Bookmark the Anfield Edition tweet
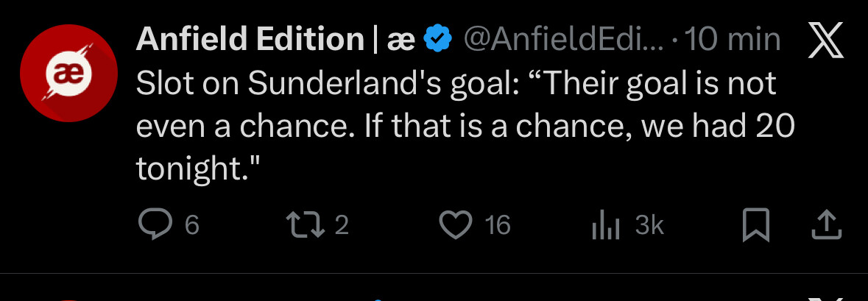The width and height of the screenshot is (868, 301). pyautogui.click(x=755, y=224)
